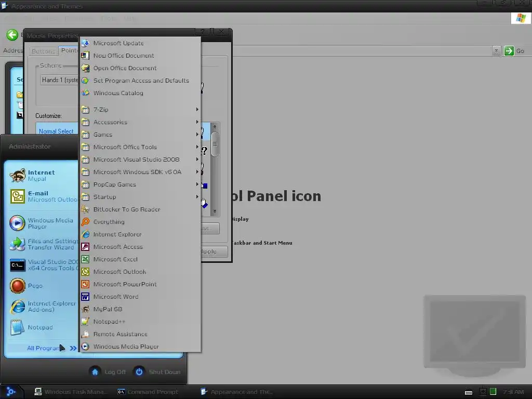532x399 pixels.
Task: Launch Everything search tool
Action: point(140,222)
